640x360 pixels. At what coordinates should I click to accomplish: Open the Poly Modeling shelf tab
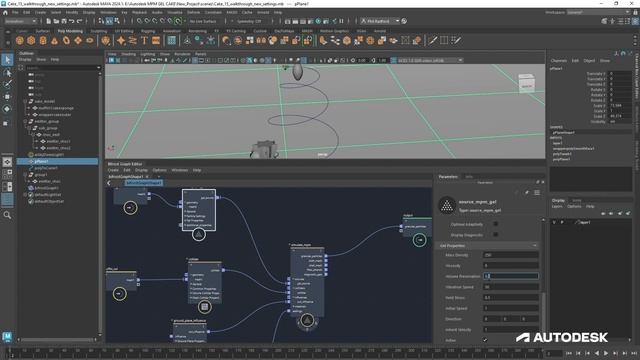click(70, 31)
